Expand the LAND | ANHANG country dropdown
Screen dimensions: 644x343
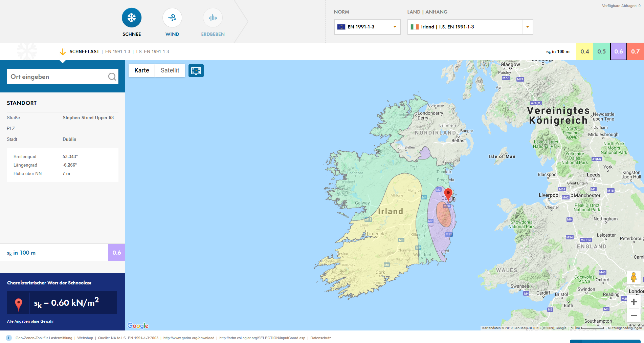527,27
